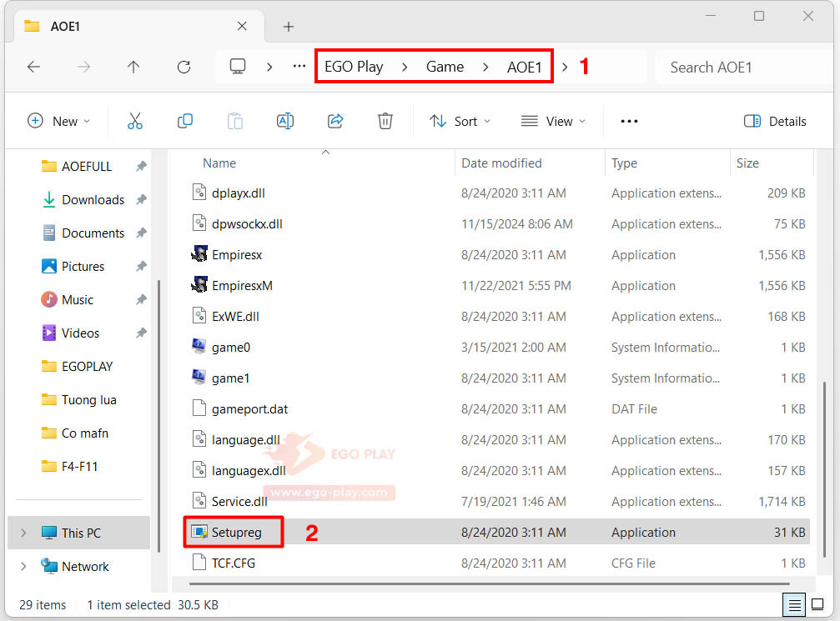Image resolution: width=840 pixels, height=621 pixels.
Task: Select Service.dll file
Action: [239, 502]
